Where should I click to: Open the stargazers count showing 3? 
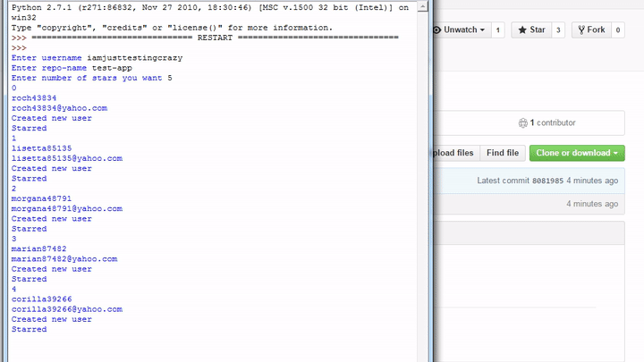tap(558, 30)
